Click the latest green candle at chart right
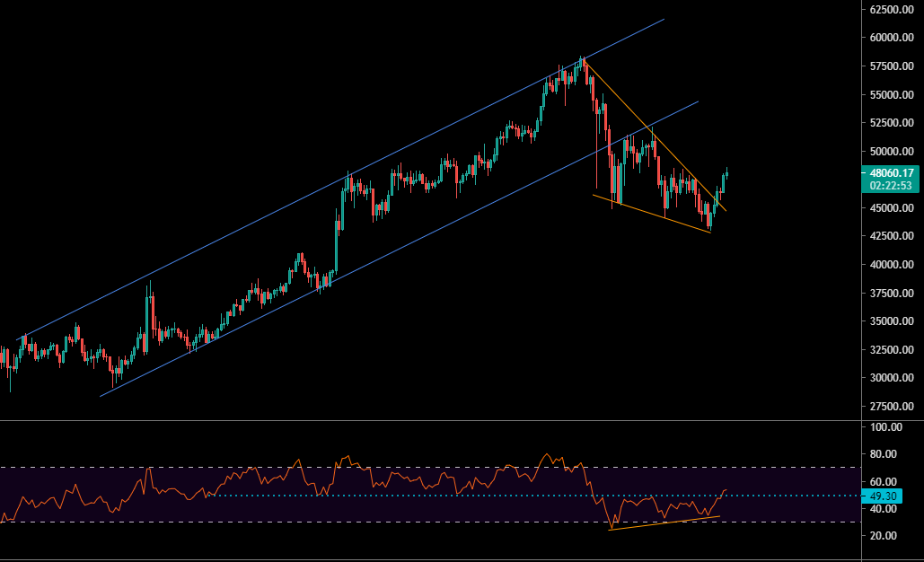924x562 pixels. (726, 175)
